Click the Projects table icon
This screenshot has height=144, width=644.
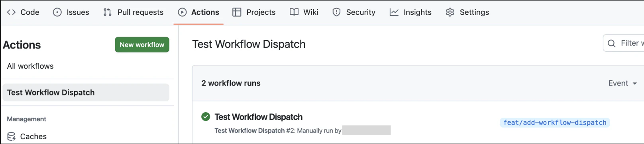pos(237,12)
